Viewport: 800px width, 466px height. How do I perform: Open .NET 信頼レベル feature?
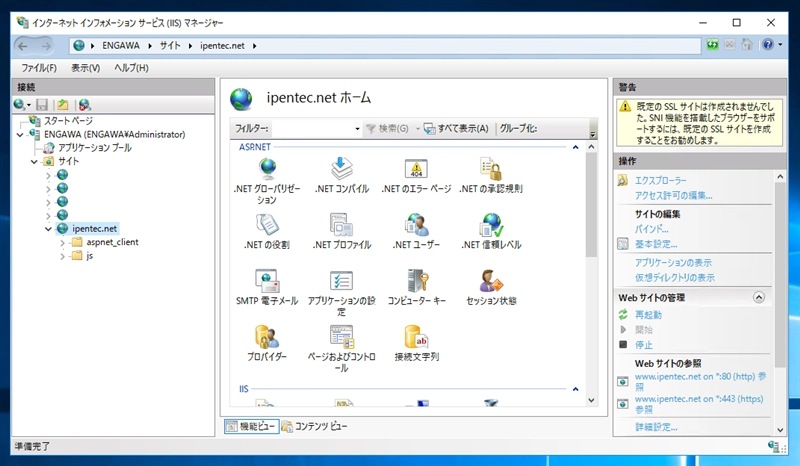coord(491,231)
